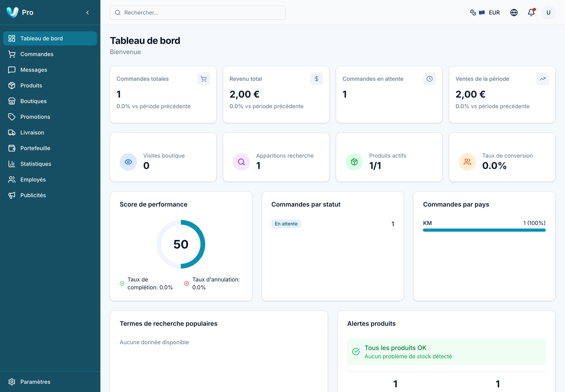The height and width of the screenshot is (392, 565).
Task: Click the Commandes par statut heading
Action: coord(306,204)
